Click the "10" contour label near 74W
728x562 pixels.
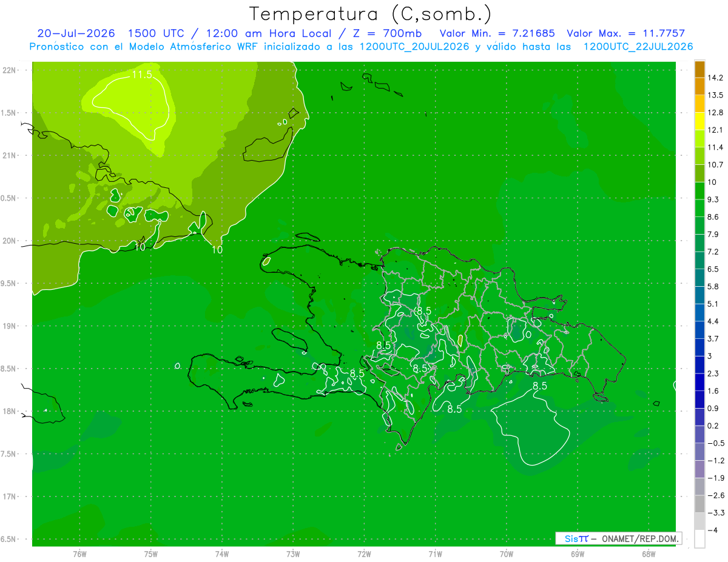(217, 249)
